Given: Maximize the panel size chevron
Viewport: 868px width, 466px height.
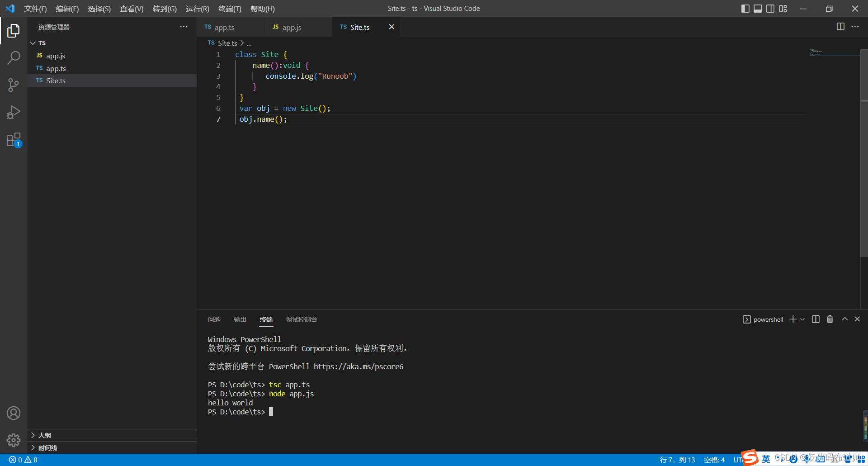Looking at the screenshot, I should pos(844,319).
